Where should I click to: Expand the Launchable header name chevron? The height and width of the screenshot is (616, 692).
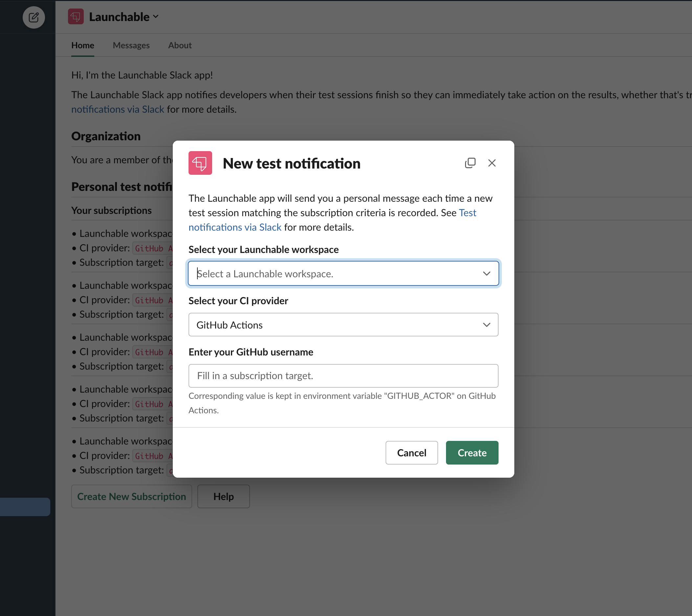[x=156, y=17]
